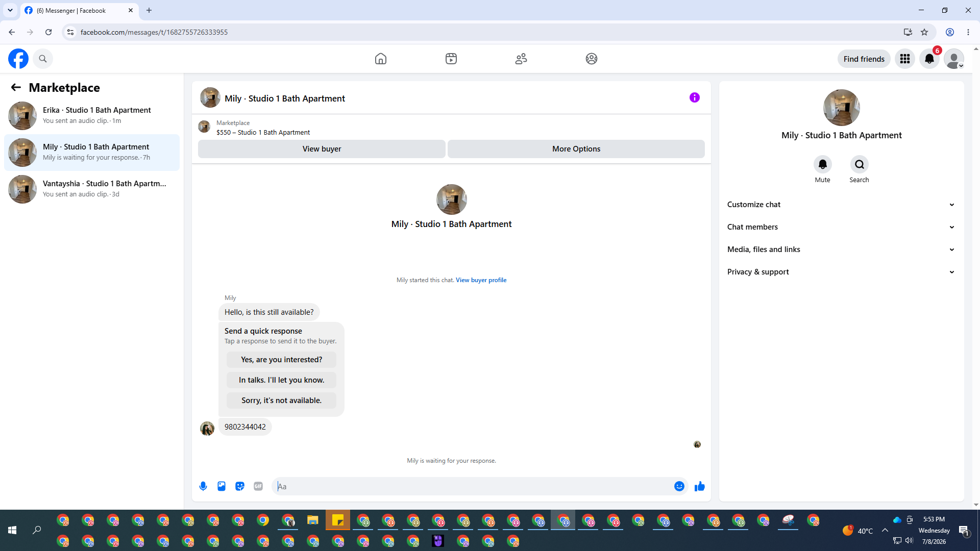
Task: Open the Chrome profile icon
Action: pos(950,32)
